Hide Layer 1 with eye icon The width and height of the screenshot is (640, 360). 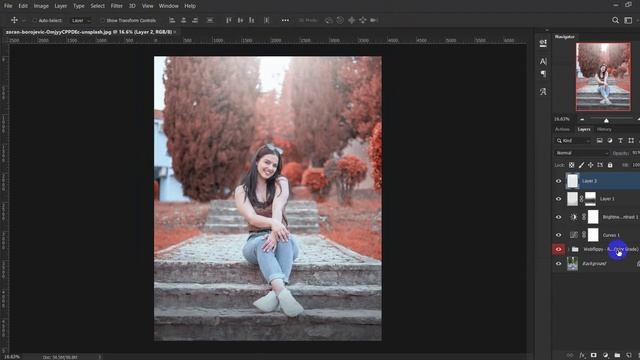558,199
